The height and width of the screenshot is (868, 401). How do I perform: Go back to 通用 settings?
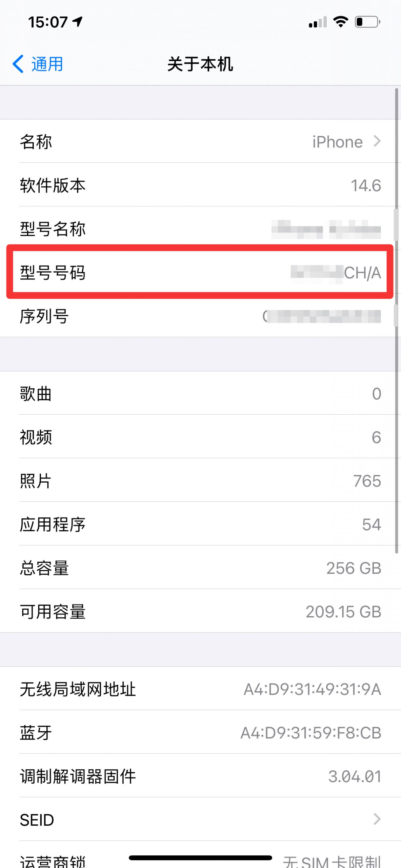click(38, 64)
